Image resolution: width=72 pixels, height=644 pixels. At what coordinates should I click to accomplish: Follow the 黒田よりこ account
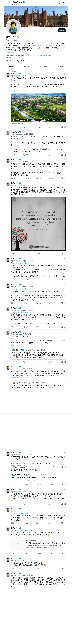tap(62, 30)
